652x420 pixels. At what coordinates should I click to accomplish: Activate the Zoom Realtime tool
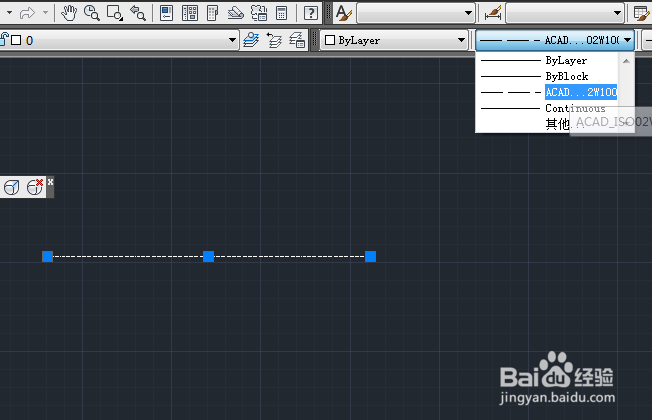click(91, 13)
